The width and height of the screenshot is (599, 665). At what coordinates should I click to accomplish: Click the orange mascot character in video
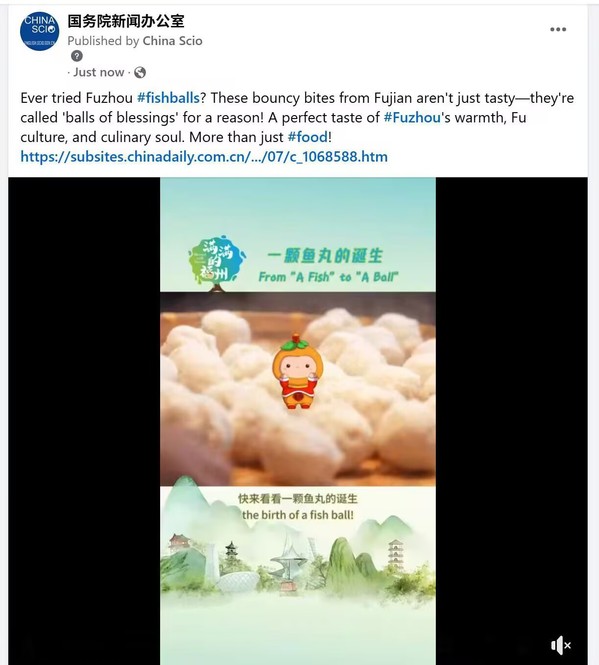298,372
